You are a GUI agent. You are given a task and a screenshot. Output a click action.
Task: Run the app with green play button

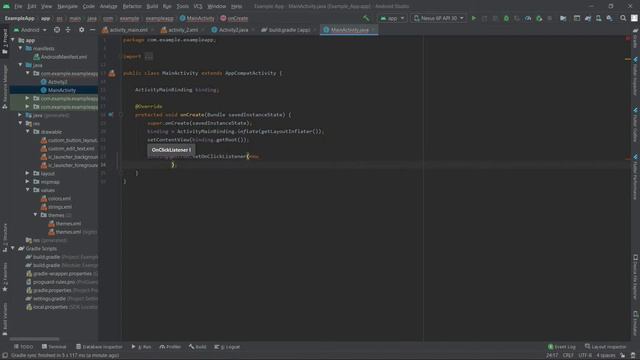tap(473, 18)
